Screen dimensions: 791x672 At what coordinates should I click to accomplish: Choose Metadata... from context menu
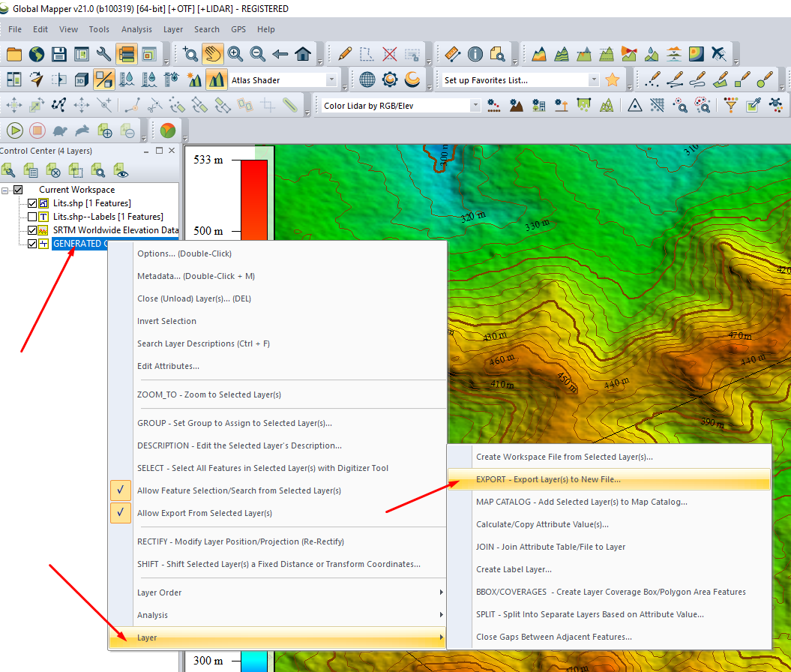[277, 277]
